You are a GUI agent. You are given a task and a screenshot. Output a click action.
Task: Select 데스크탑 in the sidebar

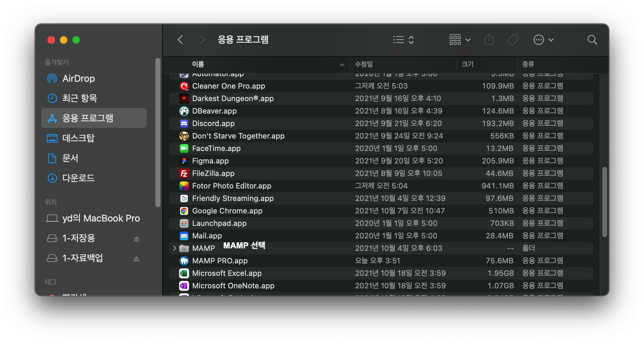point(94,138)
